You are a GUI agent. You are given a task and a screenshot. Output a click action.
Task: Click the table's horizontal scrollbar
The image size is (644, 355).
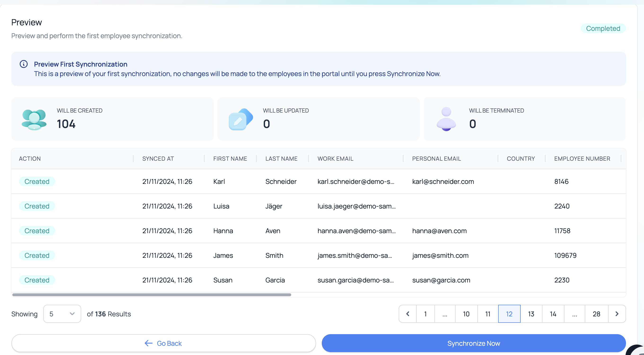click(152, 295)
